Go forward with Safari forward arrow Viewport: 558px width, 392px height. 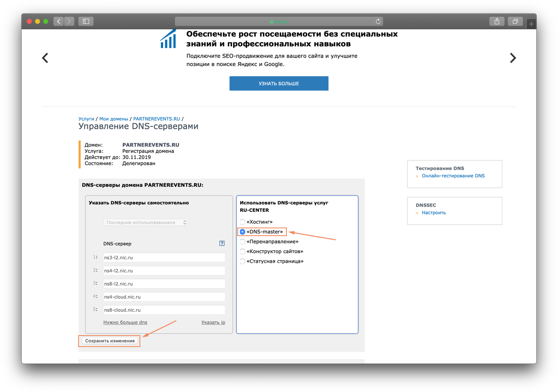(x=69, y=21)
